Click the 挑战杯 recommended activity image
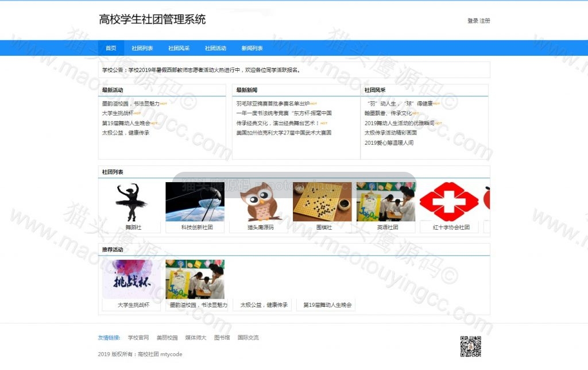This screenshot has height=370, width=588. 131,279
